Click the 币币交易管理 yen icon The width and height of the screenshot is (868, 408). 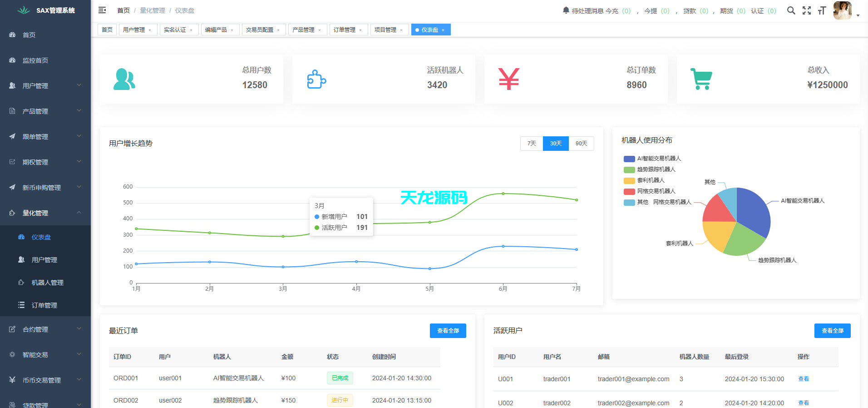coord(12,380)
